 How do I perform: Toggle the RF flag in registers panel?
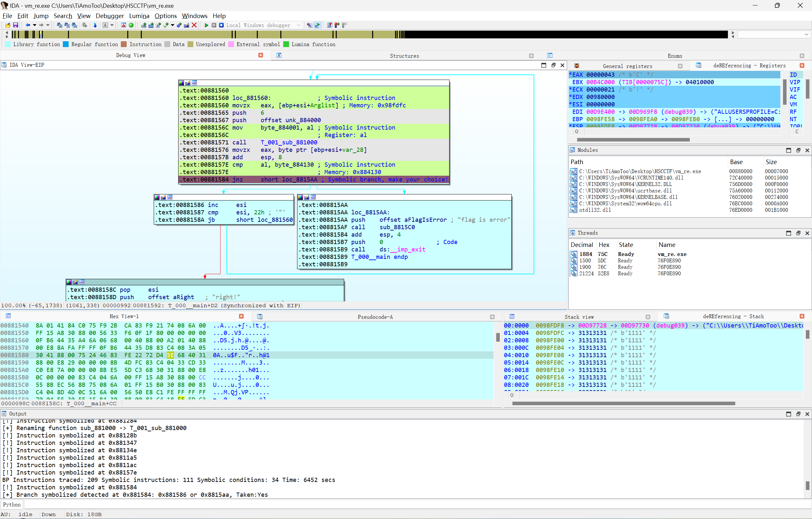pos(793,112)
